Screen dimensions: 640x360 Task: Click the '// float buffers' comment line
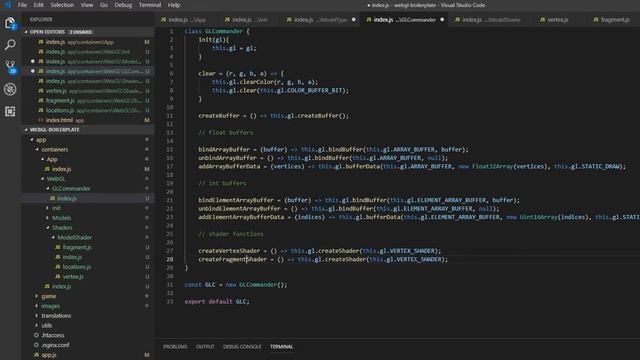point(225,133)
